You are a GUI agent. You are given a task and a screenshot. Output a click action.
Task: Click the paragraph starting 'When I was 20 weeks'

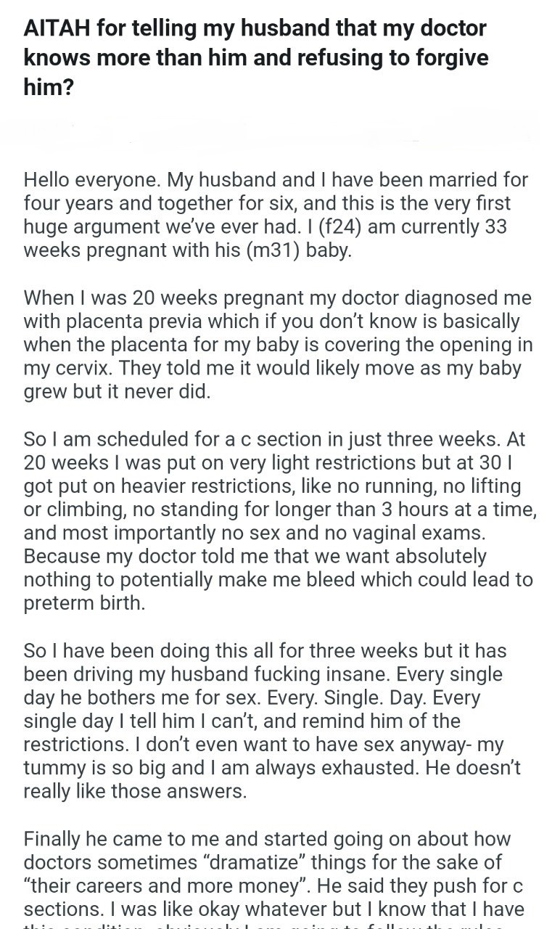[277, 344]
